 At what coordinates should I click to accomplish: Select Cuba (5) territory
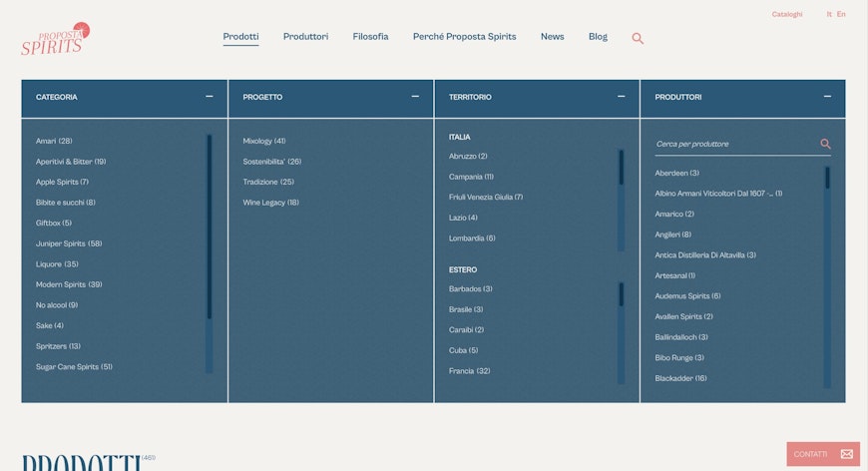463,350
